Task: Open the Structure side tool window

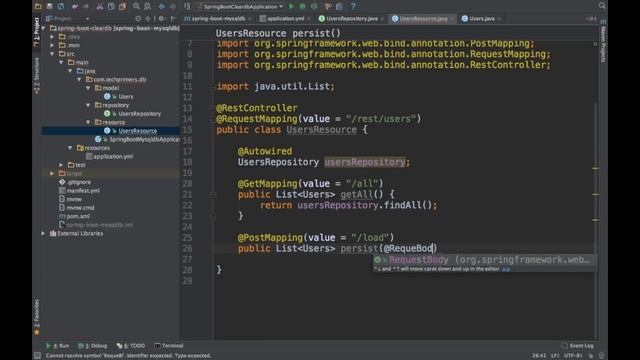Action: point(37,76)
